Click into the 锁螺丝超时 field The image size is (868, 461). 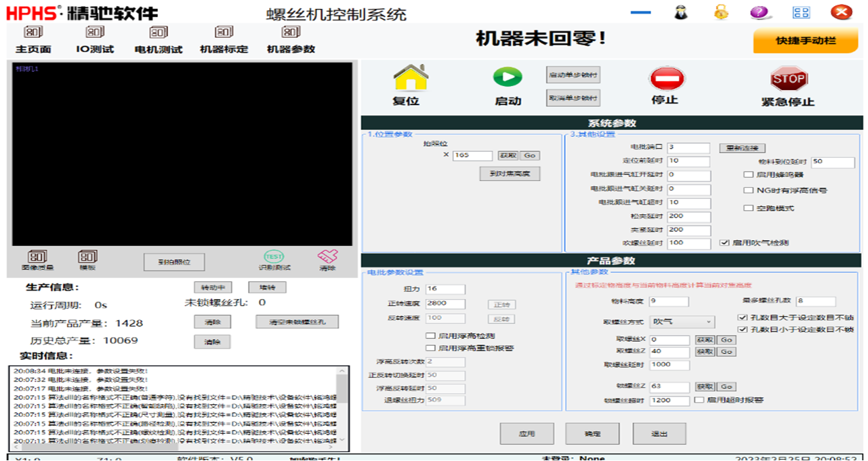click(x=669, y=400)
